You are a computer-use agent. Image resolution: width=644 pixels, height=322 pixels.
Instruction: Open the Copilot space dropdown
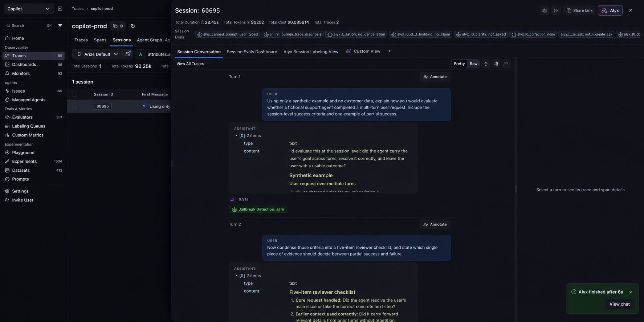(x=29, y=9)
